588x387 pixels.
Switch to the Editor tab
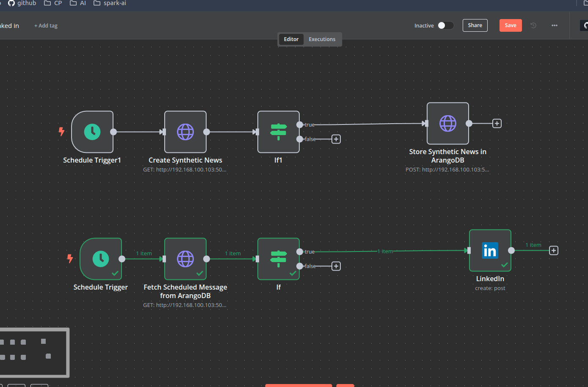click(x=291, y=39)
